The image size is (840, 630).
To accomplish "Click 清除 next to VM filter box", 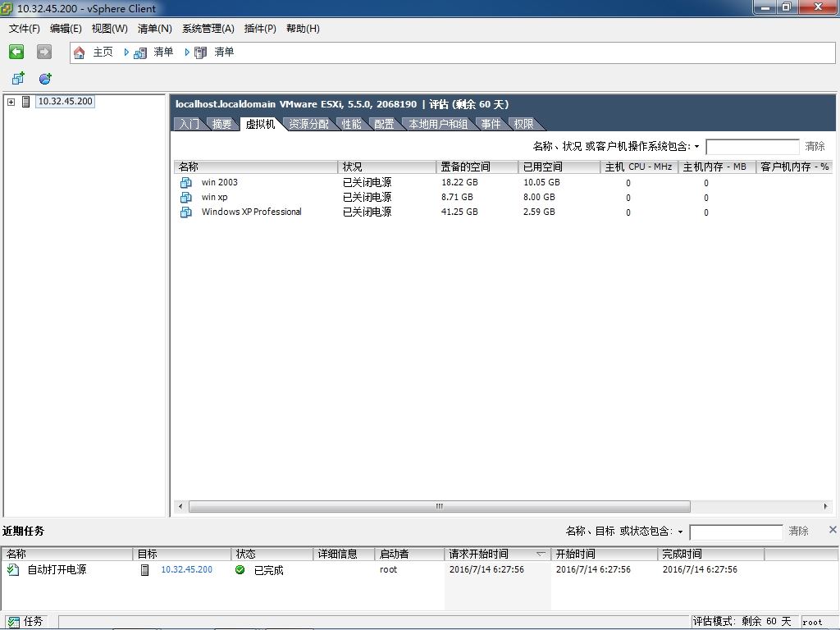I will click(815, 146).
